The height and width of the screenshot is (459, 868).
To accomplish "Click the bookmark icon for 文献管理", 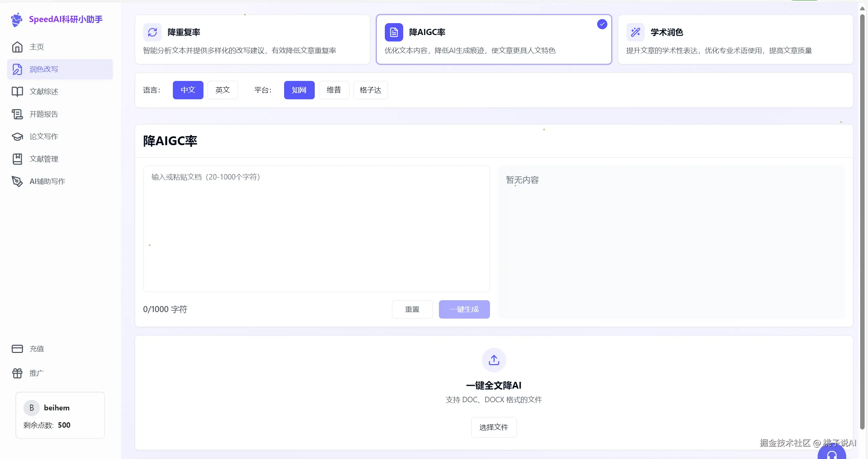I will pyautogui.click(x=17, y=159).
